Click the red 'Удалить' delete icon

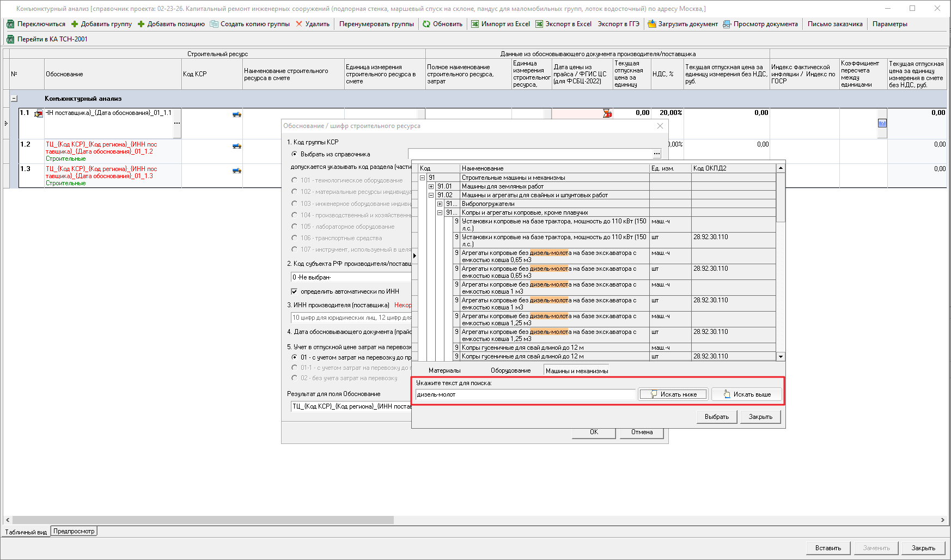tap(299, 24)
